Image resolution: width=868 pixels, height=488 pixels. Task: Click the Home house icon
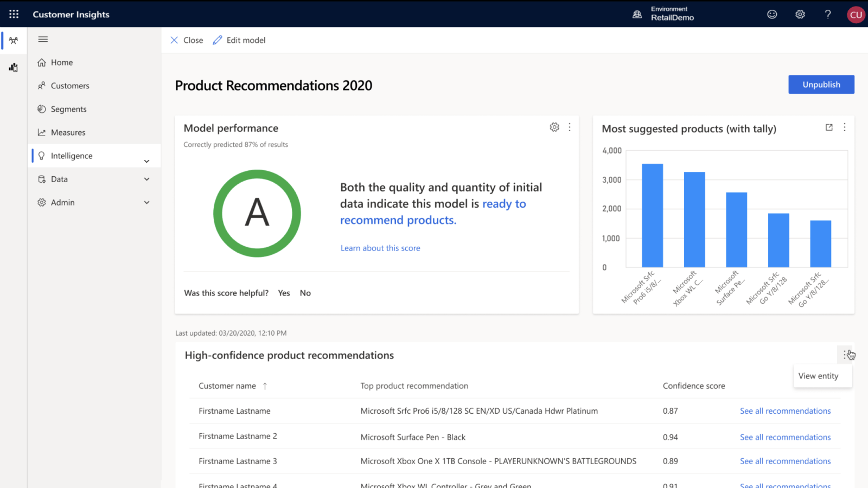tap(42, 62)
